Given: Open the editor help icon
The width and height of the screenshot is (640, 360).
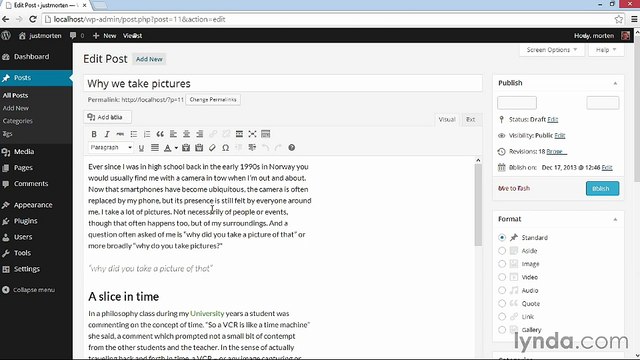Looking at the screenshot, I should pos(291,148).
